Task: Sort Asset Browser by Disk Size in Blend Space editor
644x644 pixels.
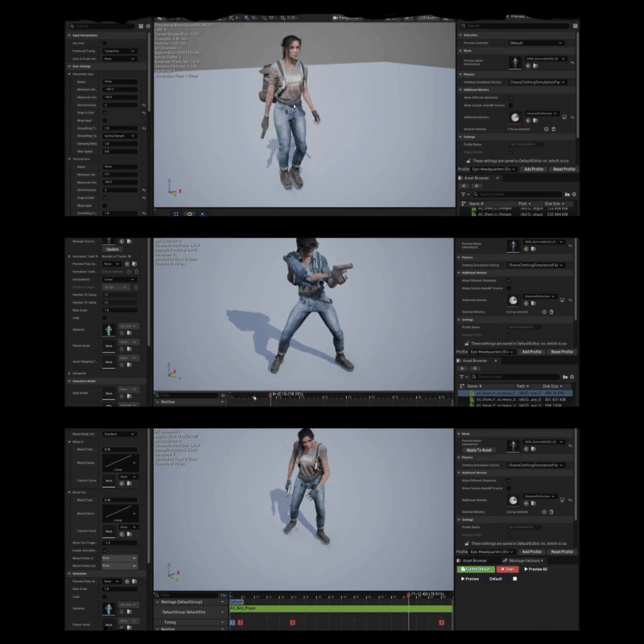Action: pyautogui.click(x=555, y=204)
